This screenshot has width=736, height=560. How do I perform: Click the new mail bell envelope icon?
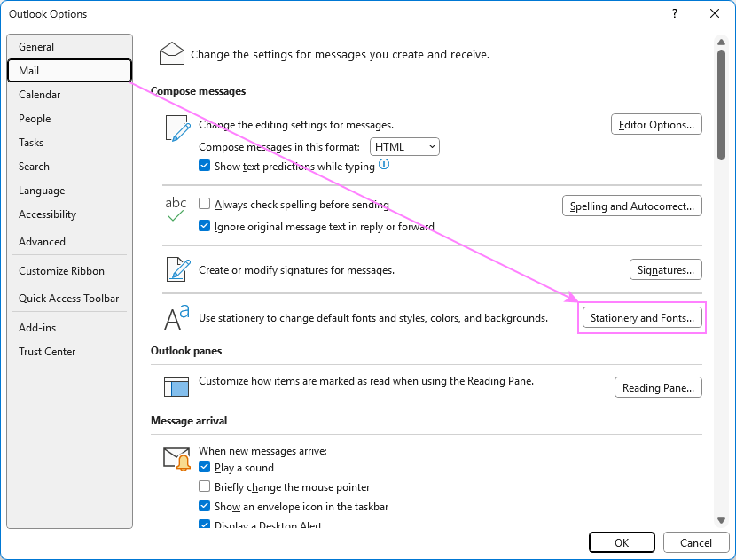pyautogui.click(x=177, y=459)
